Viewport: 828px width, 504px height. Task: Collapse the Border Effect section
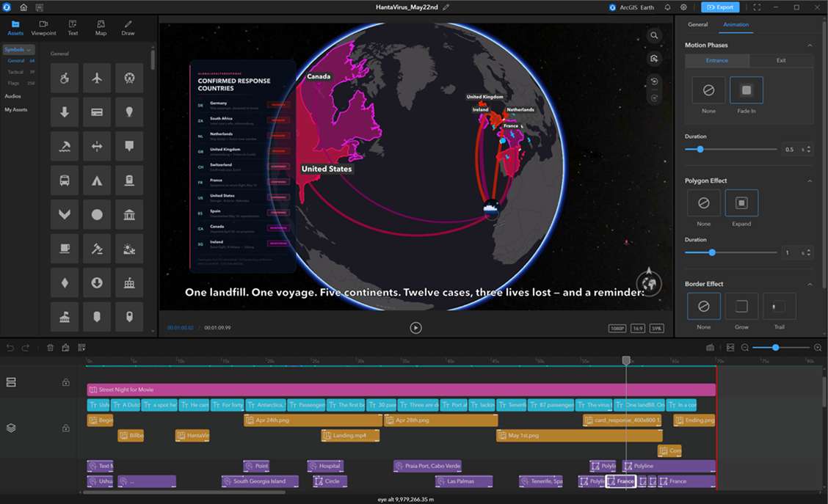pos(810,285)
